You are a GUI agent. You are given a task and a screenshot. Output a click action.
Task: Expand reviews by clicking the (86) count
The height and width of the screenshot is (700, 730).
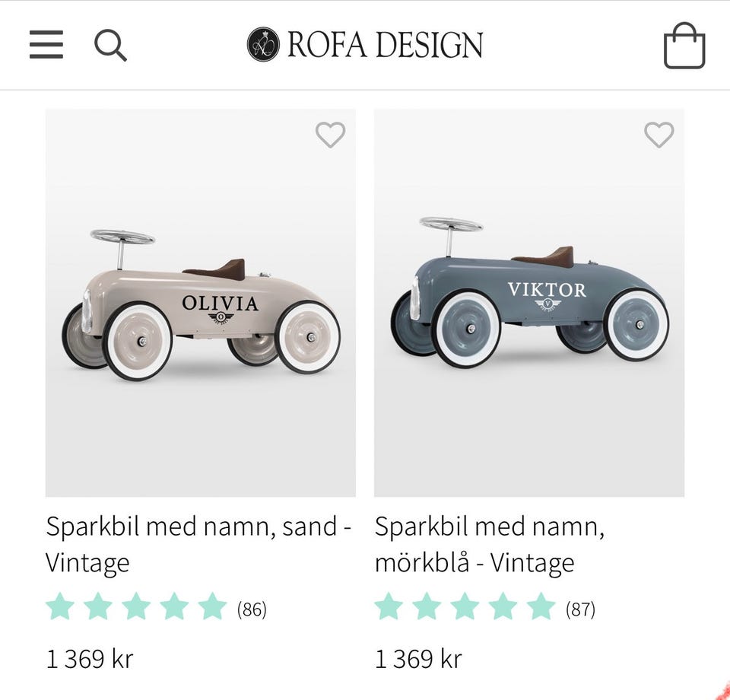click(253, 609)
